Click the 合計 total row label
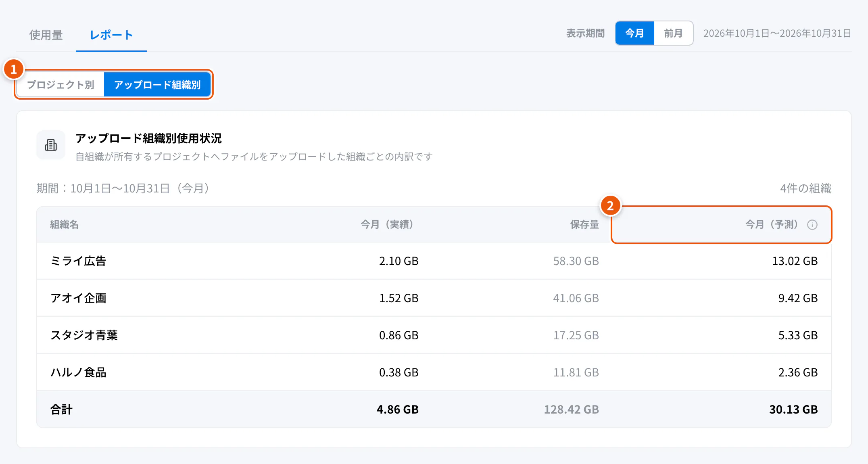Viewport: 868px width, 464px height. (61, 410)
